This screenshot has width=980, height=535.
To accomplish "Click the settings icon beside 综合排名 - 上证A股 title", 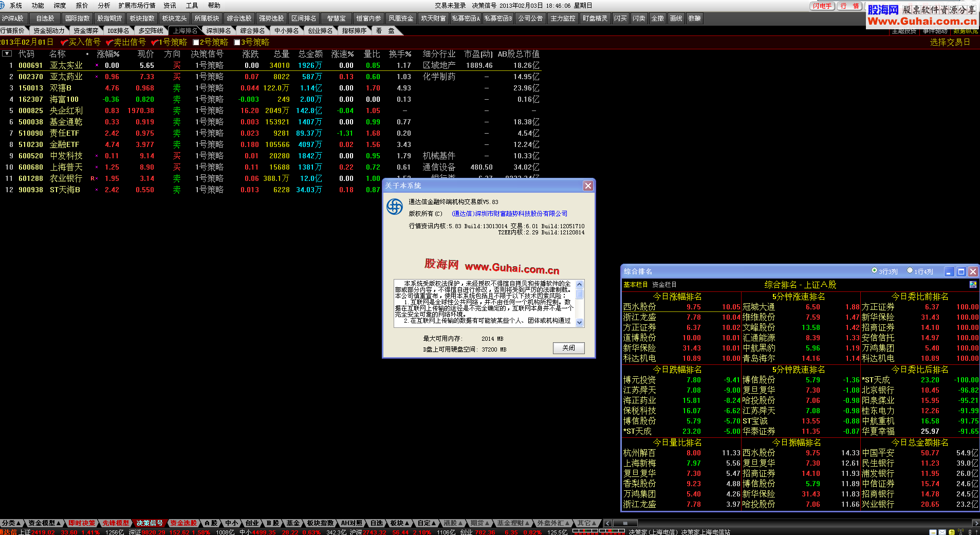I will tap(973, 285).
